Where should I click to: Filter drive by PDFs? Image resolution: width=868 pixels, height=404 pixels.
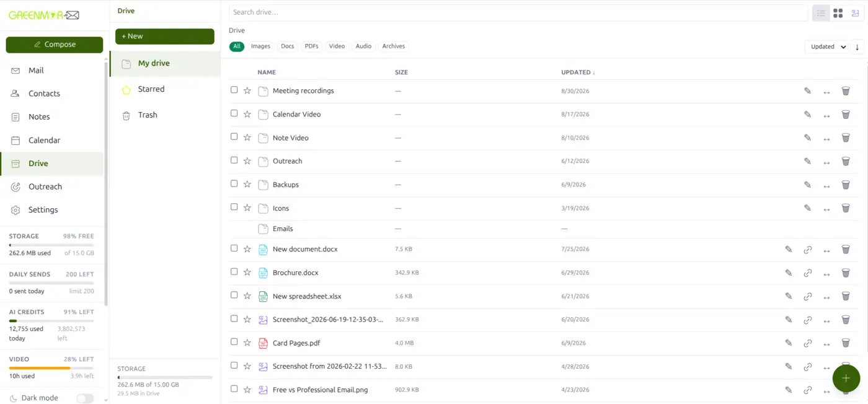(311, 46)
